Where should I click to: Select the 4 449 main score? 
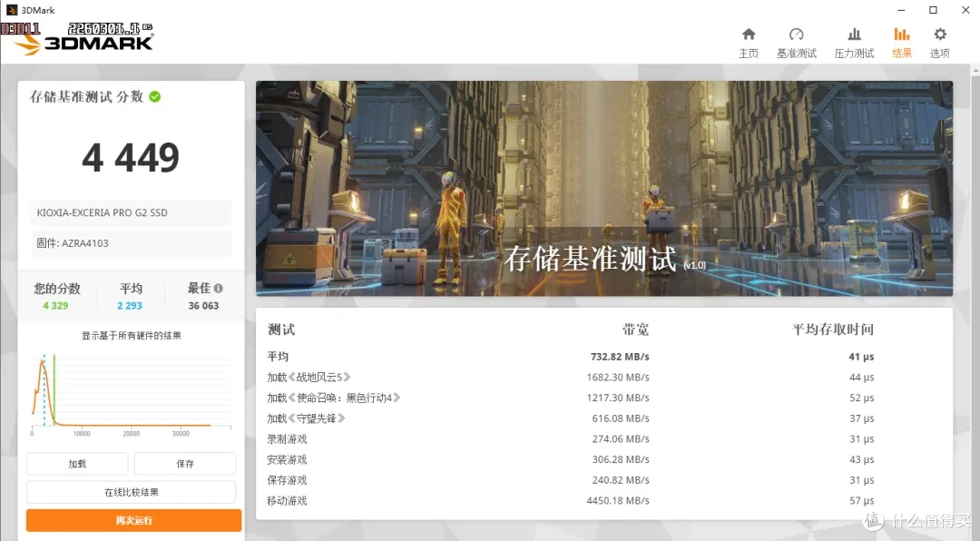click(x=131, y=158)
